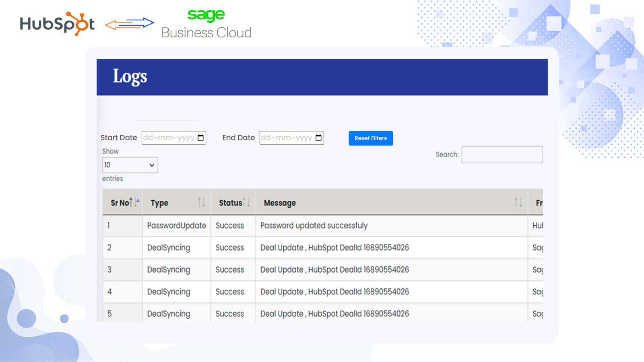
Task: Select the Message column header
Action: [x=280, y=203]
